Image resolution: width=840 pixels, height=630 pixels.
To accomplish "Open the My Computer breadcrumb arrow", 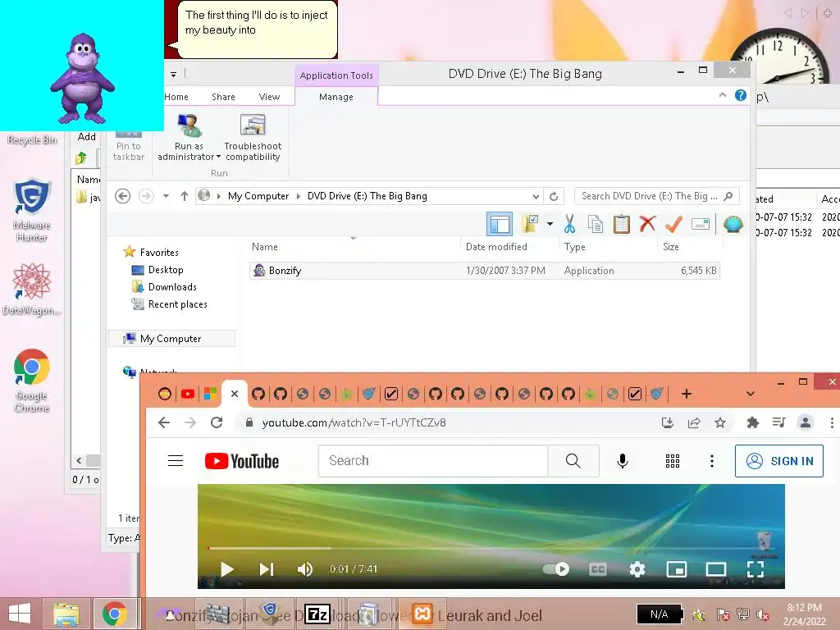I will click(299, 196).
